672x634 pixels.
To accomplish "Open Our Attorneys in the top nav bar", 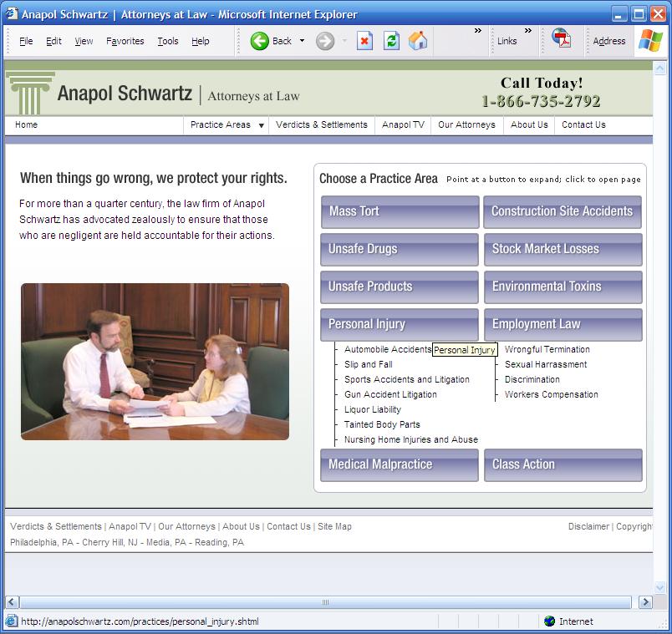I will pyautogui.click(x=466, y=124).
